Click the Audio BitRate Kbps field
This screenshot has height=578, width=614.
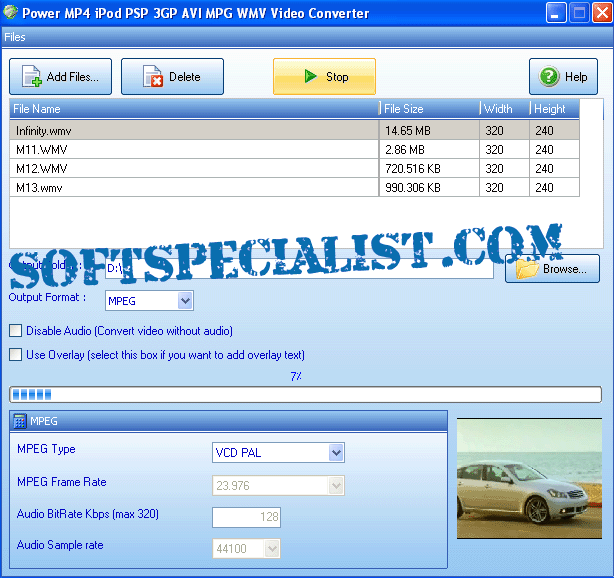pos(246,517)
